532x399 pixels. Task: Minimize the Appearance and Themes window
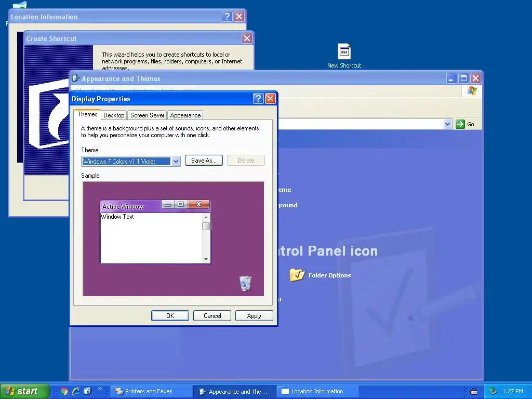pyautogui.click(x=451, y=78)
